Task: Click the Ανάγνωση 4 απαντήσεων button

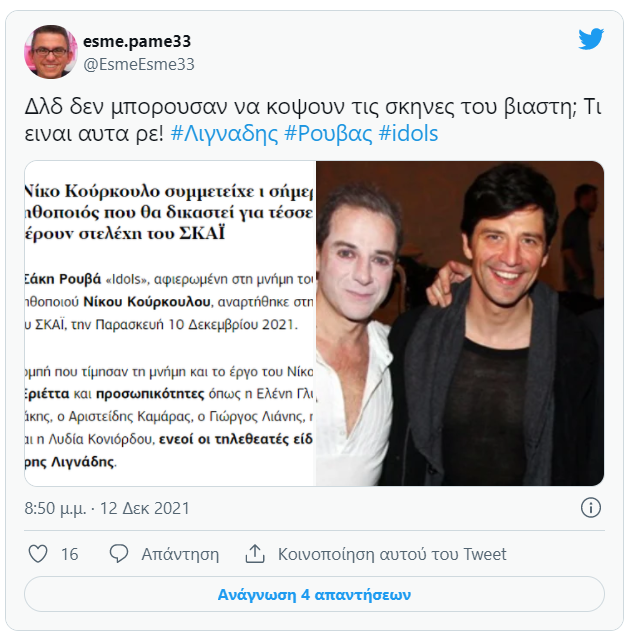Action: 314,594
